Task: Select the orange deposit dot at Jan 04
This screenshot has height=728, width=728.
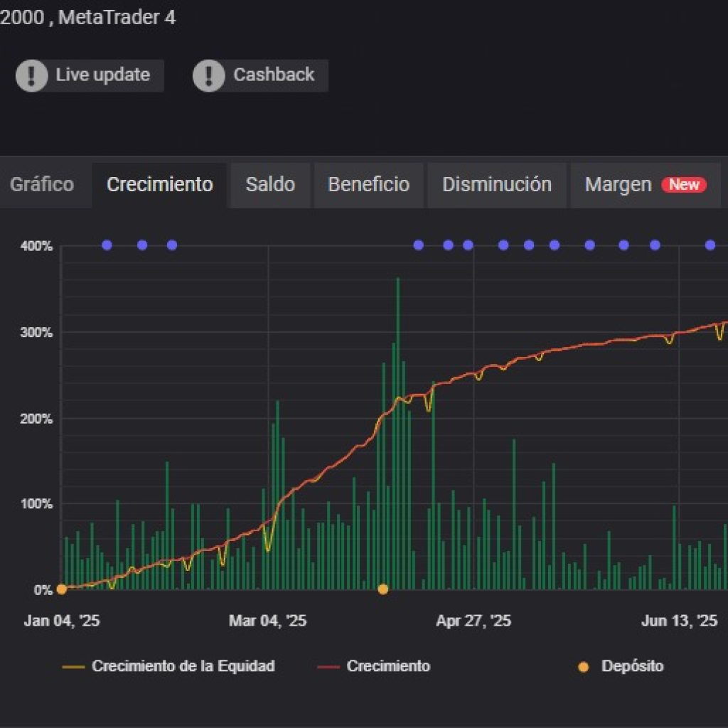Action: pyautogui.click(x=62, y=589)
